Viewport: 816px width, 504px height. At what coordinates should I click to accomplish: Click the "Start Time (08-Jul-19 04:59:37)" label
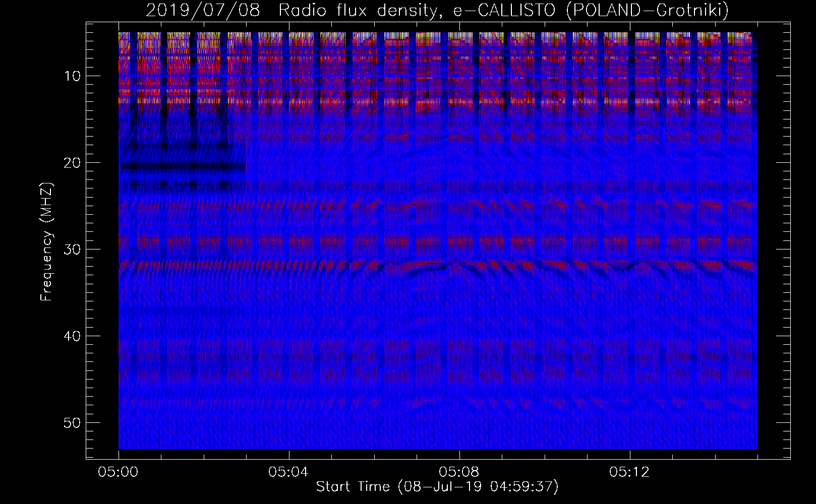(x=437, y=487)
